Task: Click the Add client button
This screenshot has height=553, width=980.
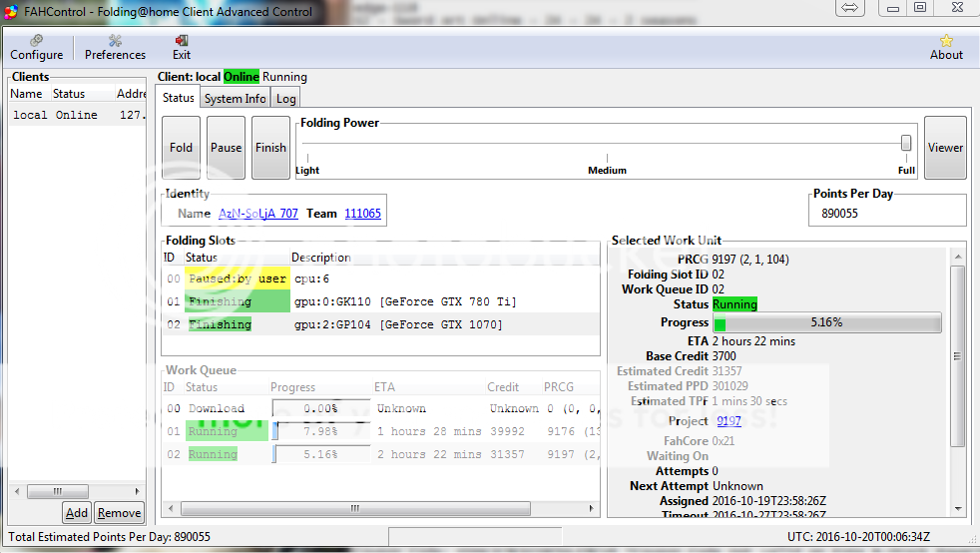Action: 76,513
